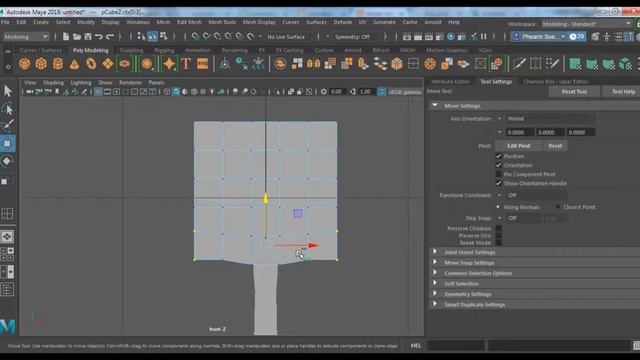Switch to the Sculpting shelf tab

coord(131,50)
